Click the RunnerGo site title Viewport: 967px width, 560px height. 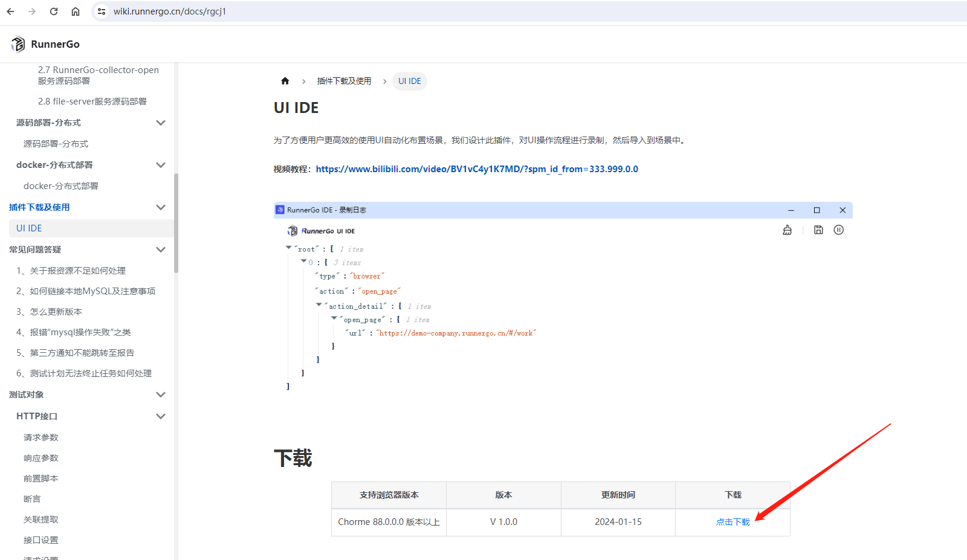coord(55,44)
